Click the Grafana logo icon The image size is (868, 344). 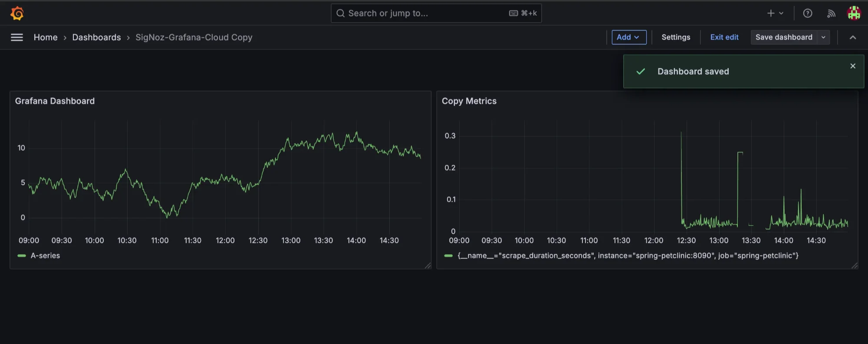[x=17, y=13]
